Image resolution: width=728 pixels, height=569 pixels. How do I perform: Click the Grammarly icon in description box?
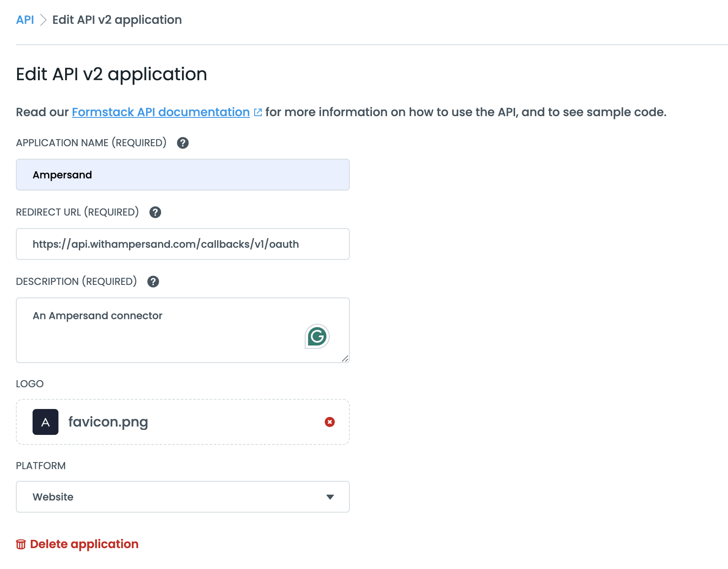pyautogui.click(x=317, y=336)
